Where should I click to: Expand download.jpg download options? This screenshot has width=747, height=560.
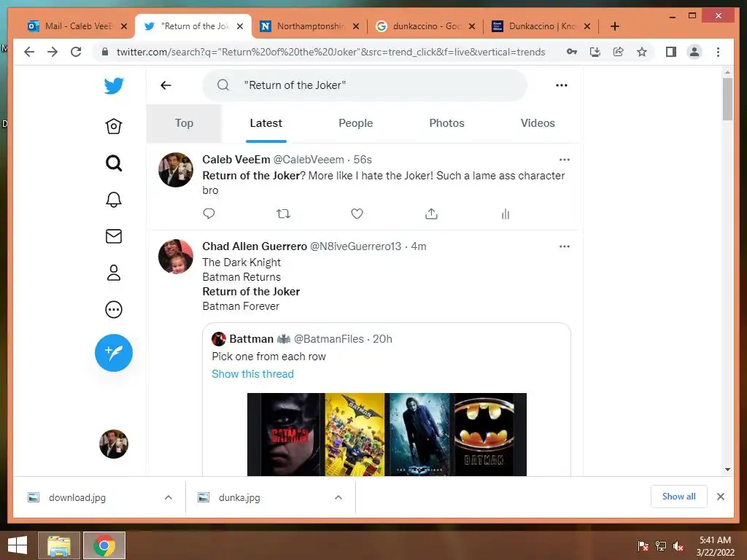pos(169,497)
